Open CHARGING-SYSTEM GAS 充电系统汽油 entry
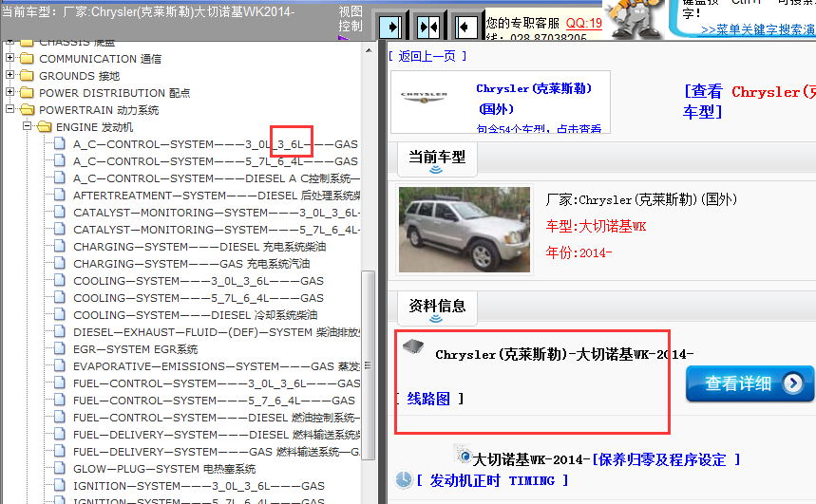 [x=192, y=264]
